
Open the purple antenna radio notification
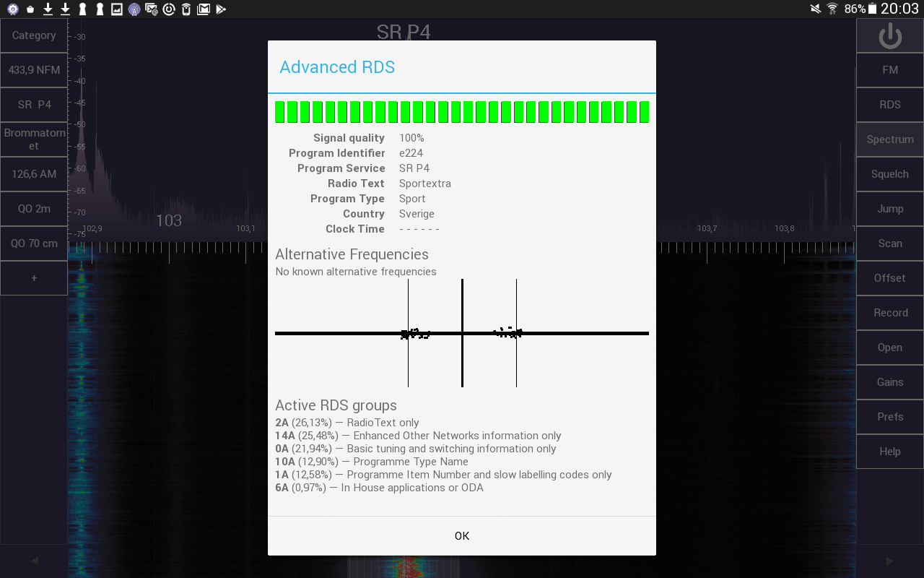point(134,9)
